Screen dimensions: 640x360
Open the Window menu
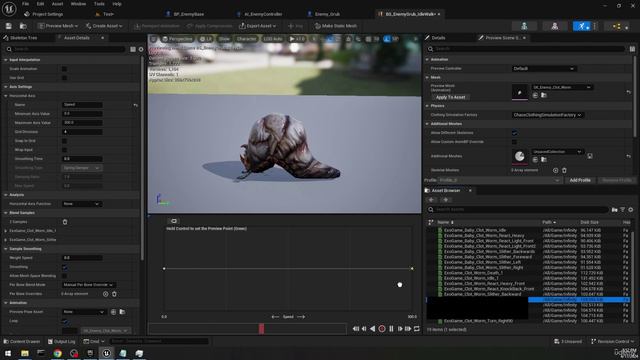click(78, 4)
